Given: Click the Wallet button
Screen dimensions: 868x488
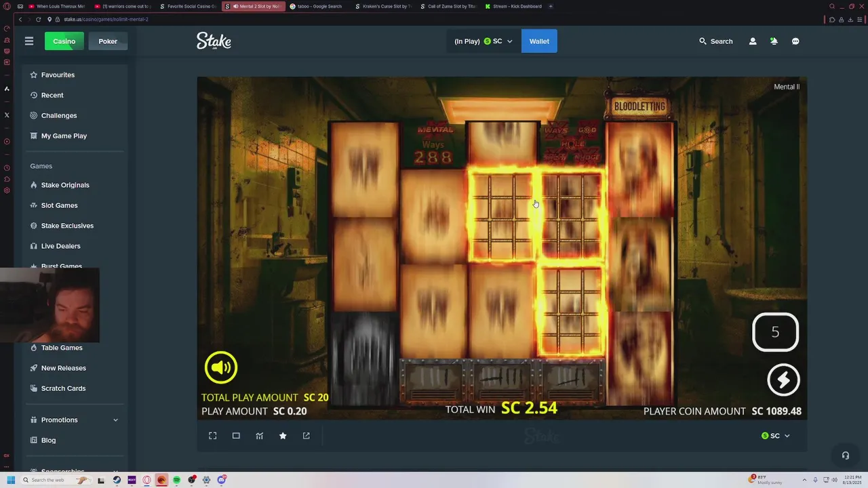Looking at the screenshot, I should coord(539,41).
